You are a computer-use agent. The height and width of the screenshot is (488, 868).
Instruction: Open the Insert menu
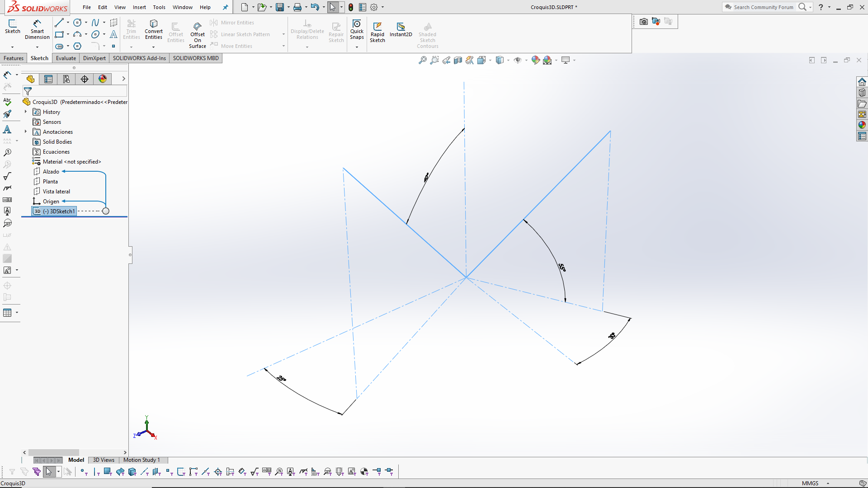pos(139,7)
